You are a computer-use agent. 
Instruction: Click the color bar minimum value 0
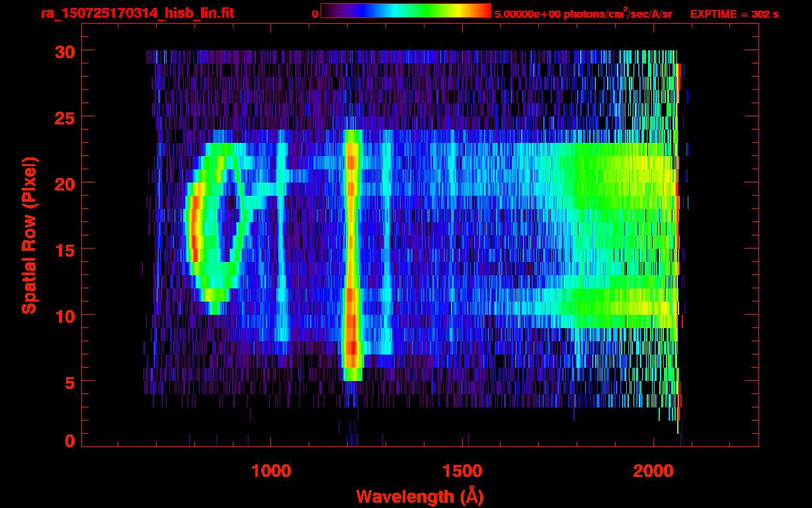[315, 15]
